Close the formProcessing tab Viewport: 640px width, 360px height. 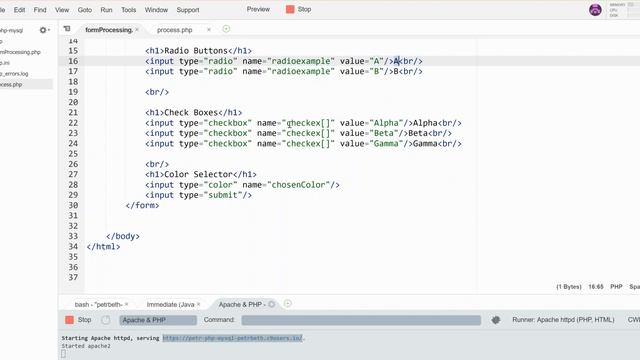click(137, 29)
